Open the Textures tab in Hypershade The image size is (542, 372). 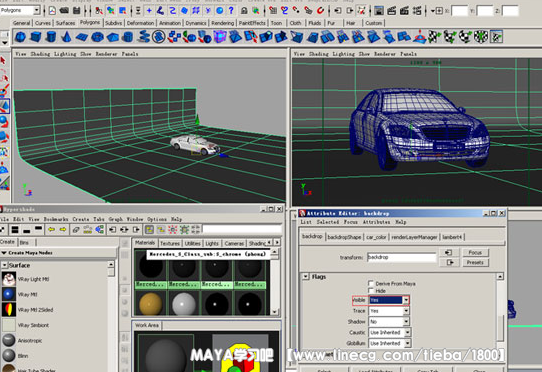[x=170, y=243]
